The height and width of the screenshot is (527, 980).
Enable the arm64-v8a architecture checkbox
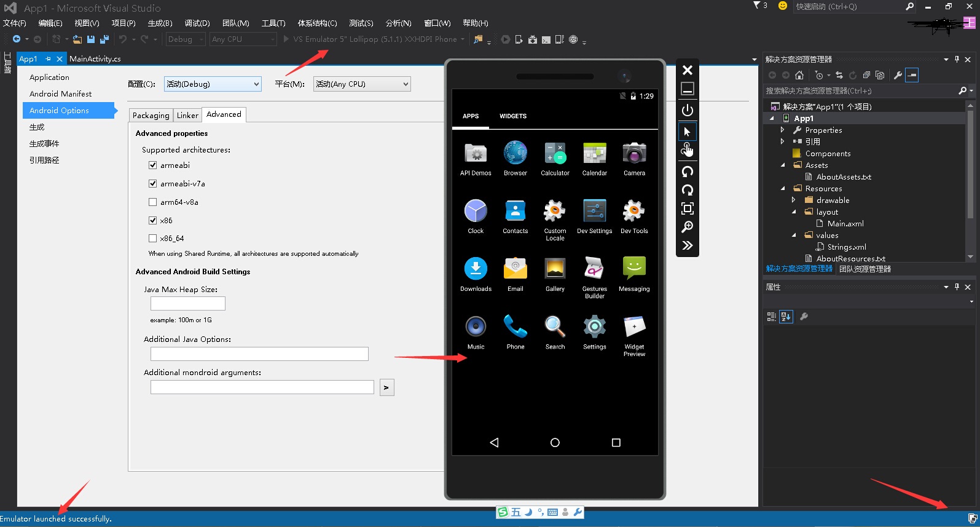click(152, 202)
